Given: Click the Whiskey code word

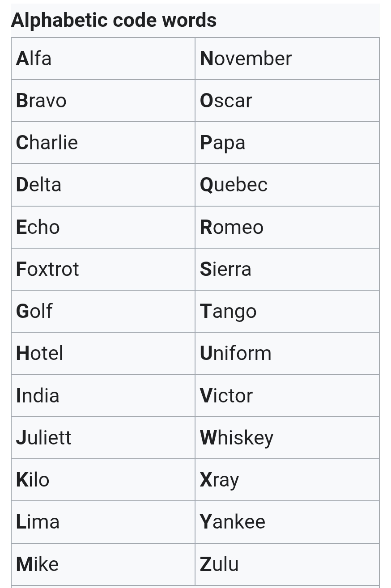Looking at the screenshot, I should pos(237,438).
